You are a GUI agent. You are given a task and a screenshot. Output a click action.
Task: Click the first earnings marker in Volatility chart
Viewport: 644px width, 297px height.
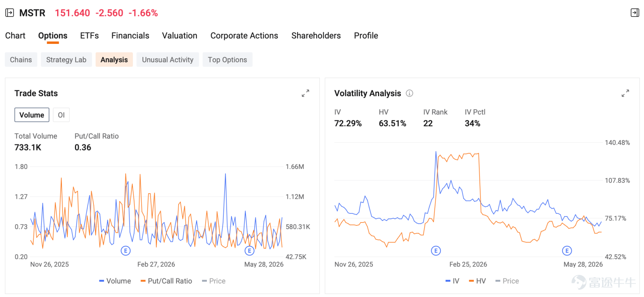click(x=436, y=251)
